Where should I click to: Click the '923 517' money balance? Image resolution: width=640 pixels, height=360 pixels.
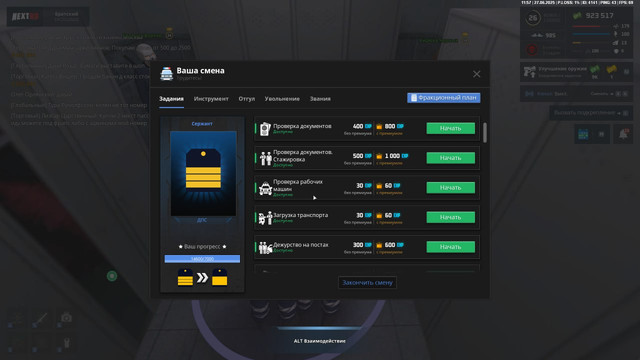click(x=599, y=16)
